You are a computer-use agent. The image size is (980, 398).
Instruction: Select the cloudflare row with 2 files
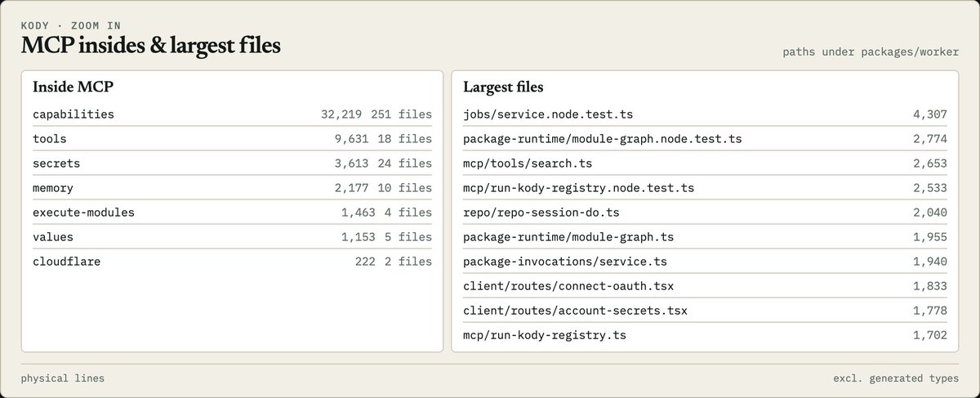coord(232,262)
